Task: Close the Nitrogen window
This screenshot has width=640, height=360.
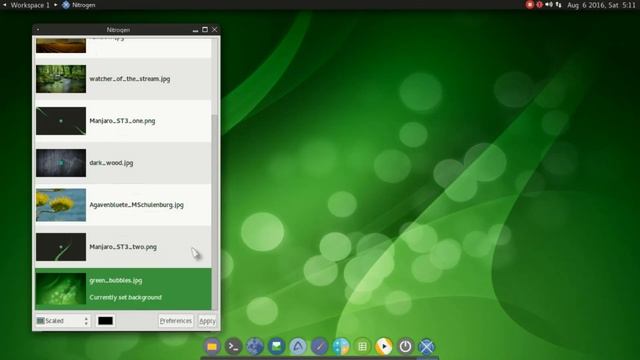Action: click(x=215, y=29)
